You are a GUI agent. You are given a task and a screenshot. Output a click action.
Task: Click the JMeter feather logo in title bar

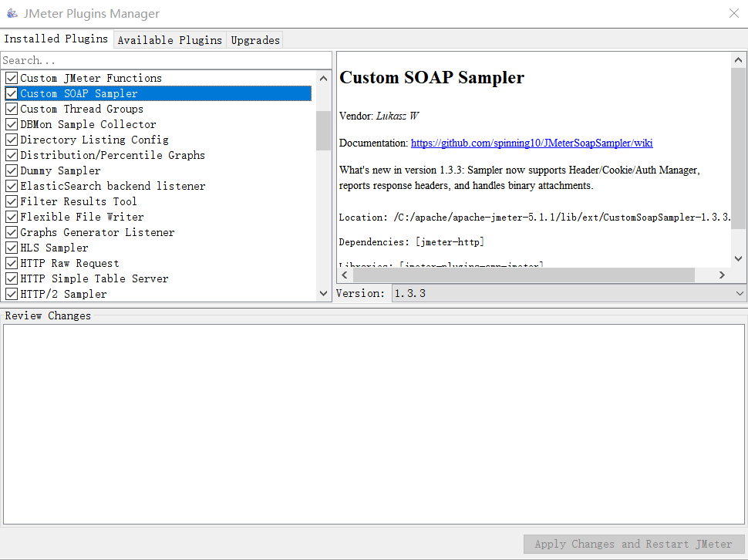point(12,13)
